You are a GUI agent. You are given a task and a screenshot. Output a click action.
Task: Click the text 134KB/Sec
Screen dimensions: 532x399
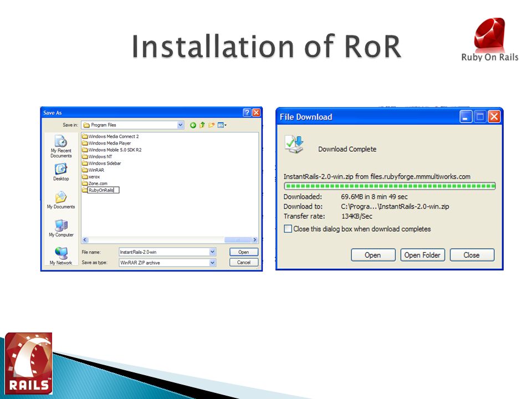pyautogui.click(x=356, y=217)
